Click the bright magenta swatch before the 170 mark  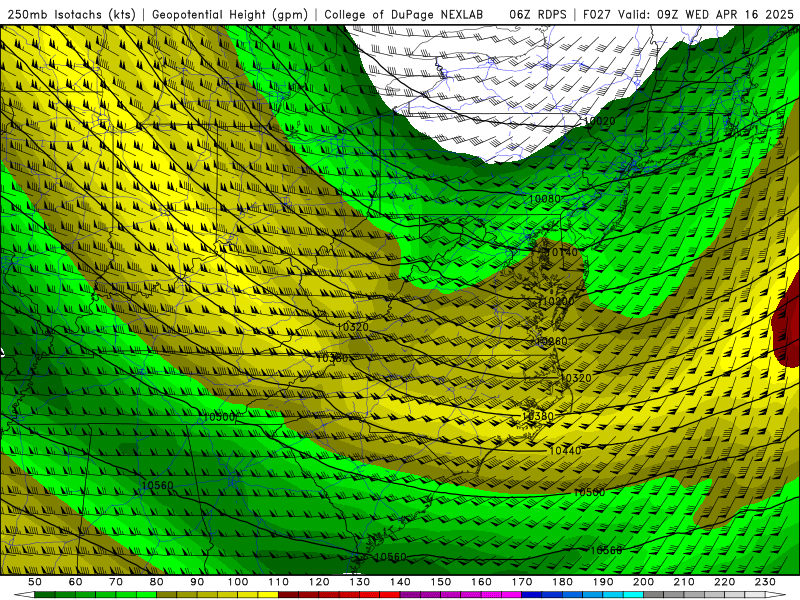512,595
